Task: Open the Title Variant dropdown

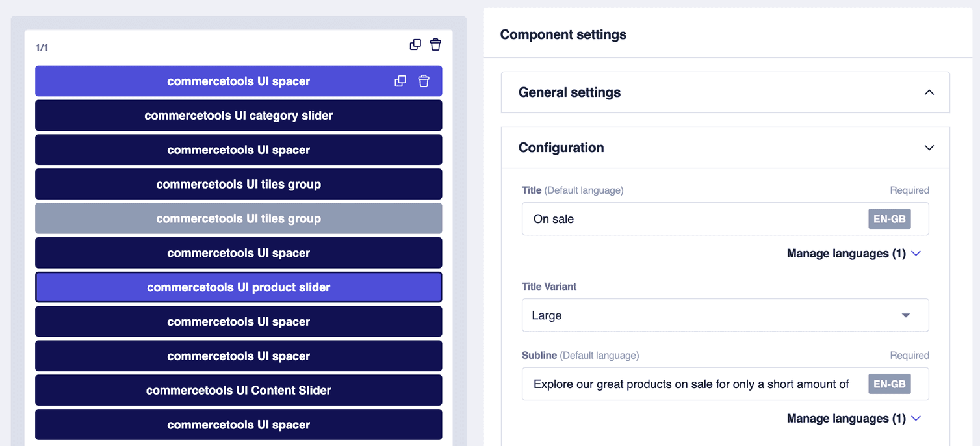Action: coord(905,315)
